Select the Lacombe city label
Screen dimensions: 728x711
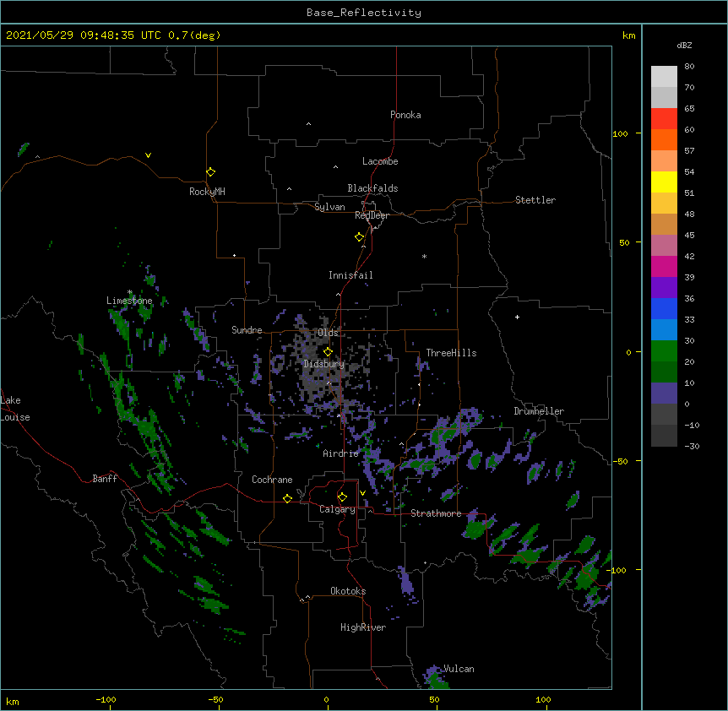click(380, 161)
